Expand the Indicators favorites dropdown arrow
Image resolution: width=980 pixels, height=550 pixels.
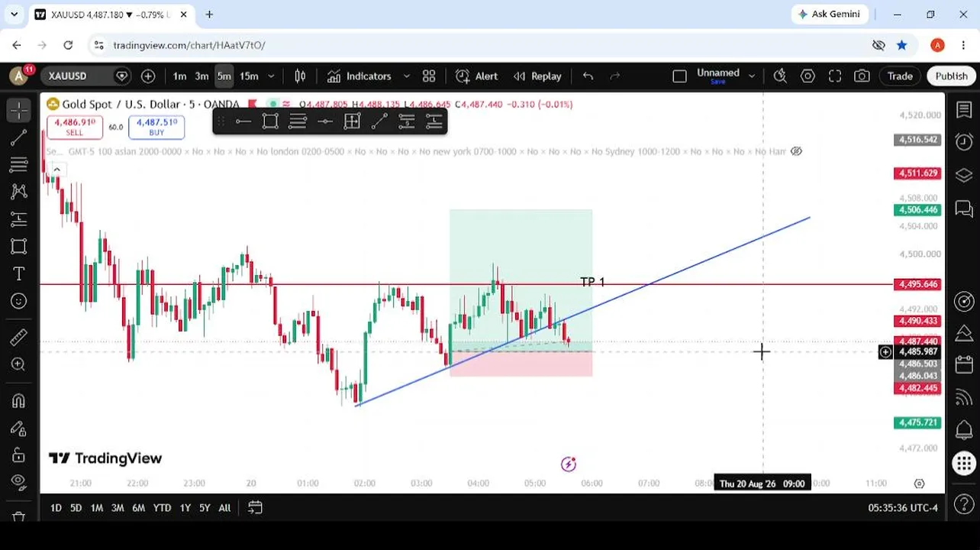pyautogui.click(x=406, y=76)
